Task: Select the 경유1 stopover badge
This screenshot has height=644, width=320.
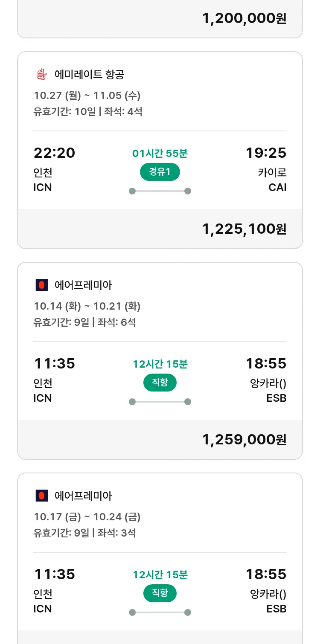Action: point(160,172)
